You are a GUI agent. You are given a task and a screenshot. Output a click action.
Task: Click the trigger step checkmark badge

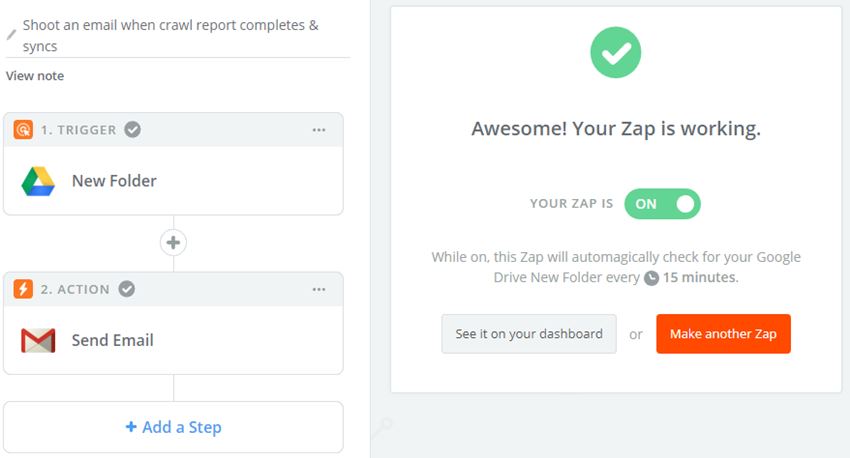[132, 129]
